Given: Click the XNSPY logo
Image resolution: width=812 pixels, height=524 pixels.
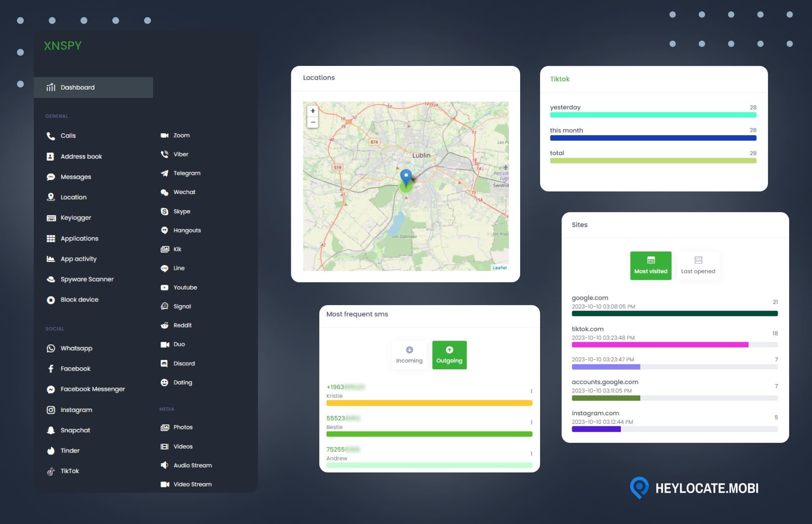Looking at the screenshot, I should [63, 46].
